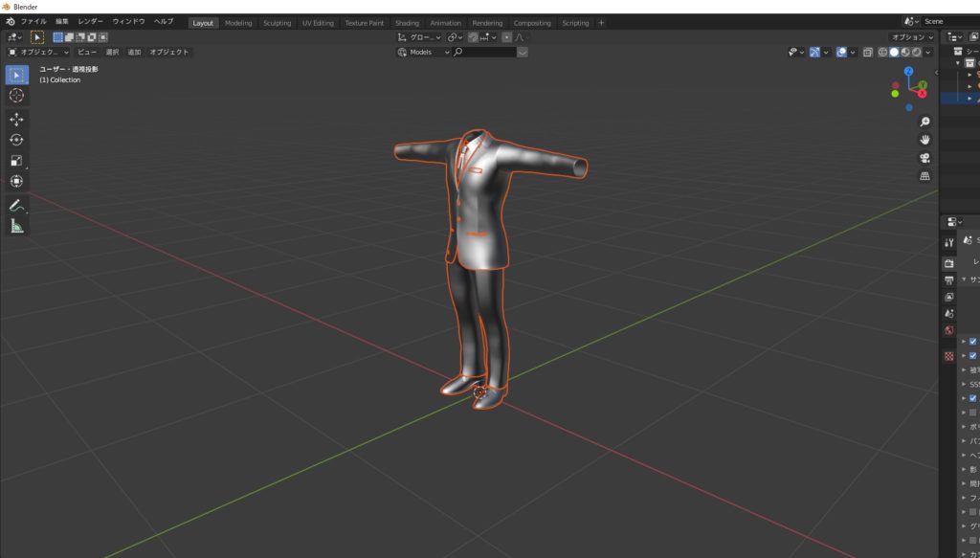Open the Texture properties checker icon
The width and height of the screenshot is (980, 558).
tap(948, 356)
